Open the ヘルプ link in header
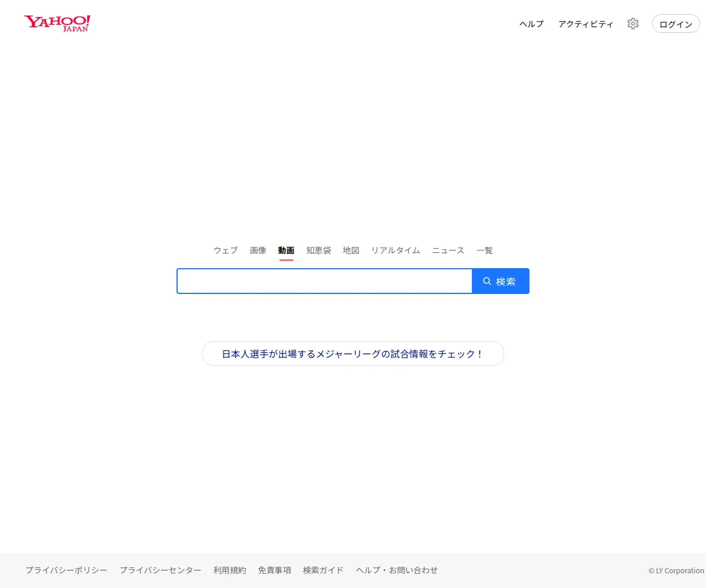706x588 pixels. [531, 24]
